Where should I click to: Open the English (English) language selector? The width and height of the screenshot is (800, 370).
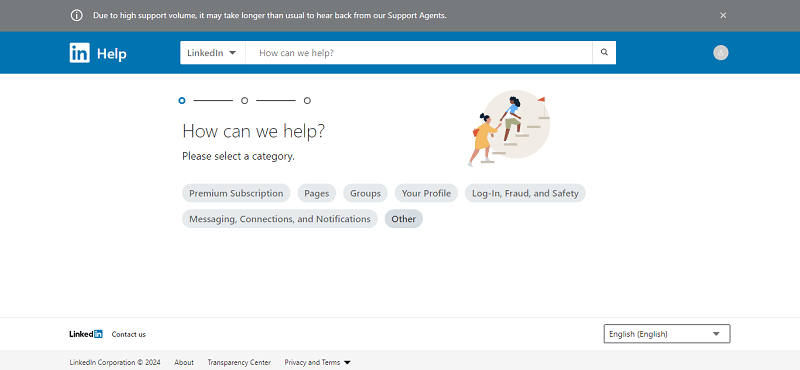pos(667,334)
